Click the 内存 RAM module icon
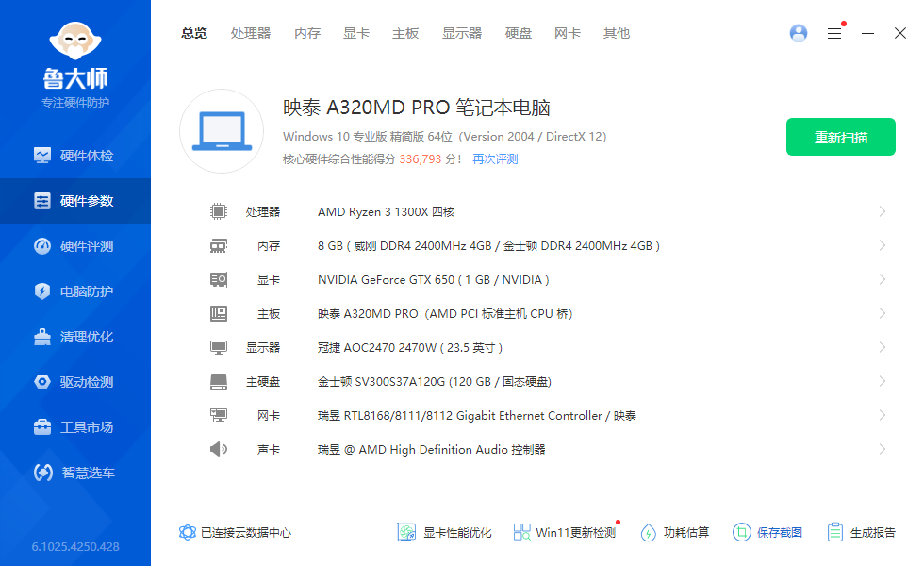Viewport: 924px width, 566px height. [x=219, y=246]
